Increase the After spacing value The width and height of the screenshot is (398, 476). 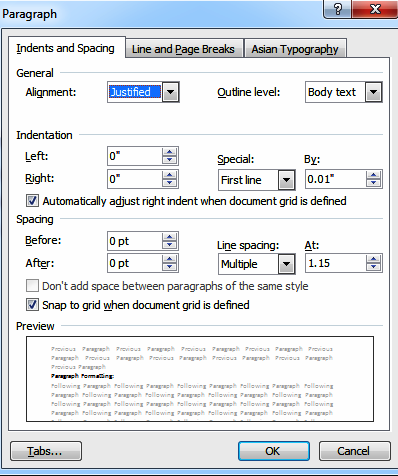pyautogui.click(x=169, y=259)
